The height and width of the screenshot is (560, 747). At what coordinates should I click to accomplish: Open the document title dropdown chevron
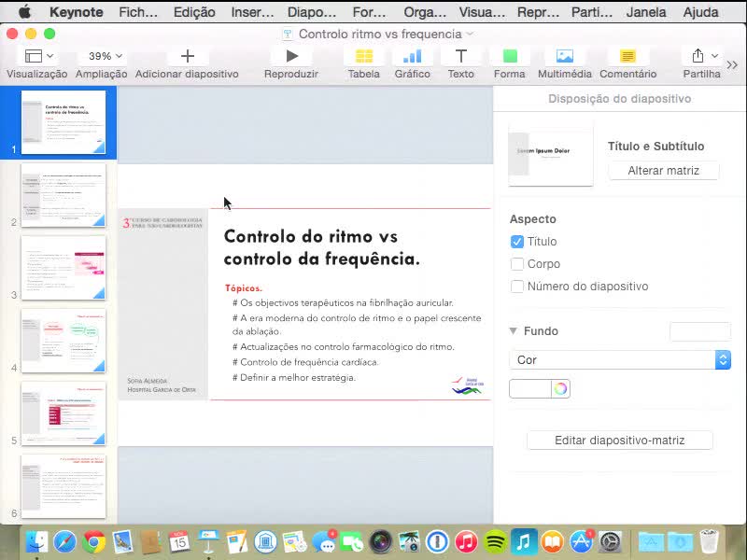pyautogui.click(x=470, y=34)
